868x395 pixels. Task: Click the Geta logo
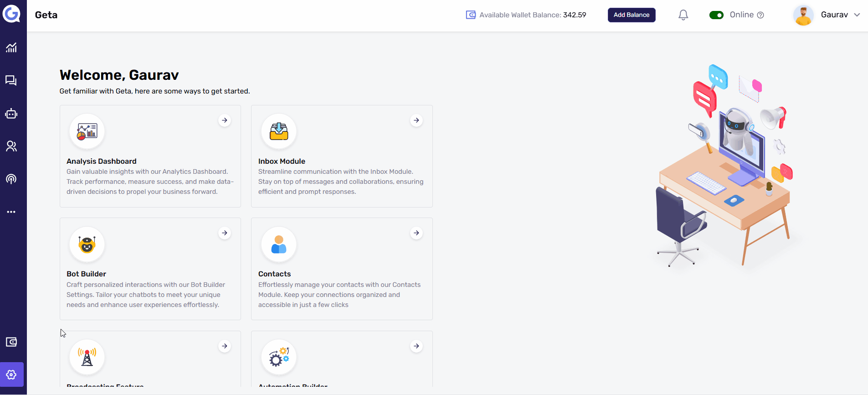tap(11, 14)
